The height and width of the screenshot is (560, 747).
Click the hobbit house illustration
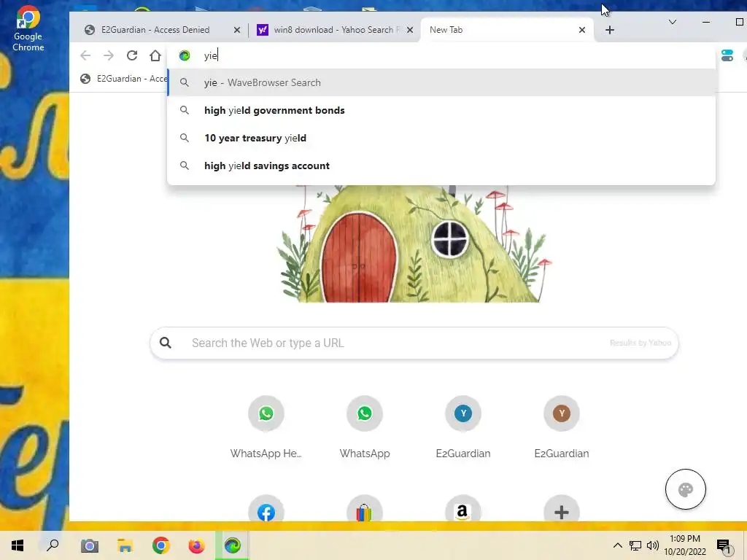click(x=413, y=244)
